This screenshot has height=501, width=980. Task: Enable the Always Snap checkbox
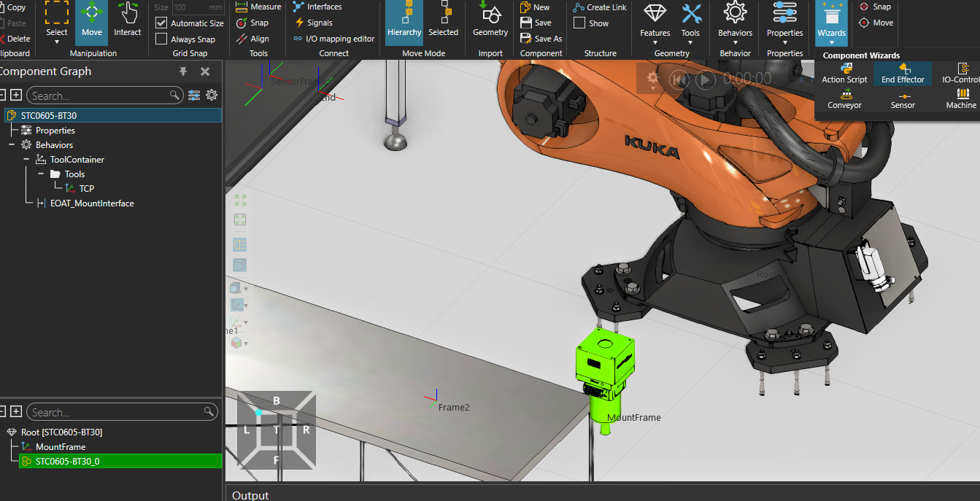tap(161, 39)
